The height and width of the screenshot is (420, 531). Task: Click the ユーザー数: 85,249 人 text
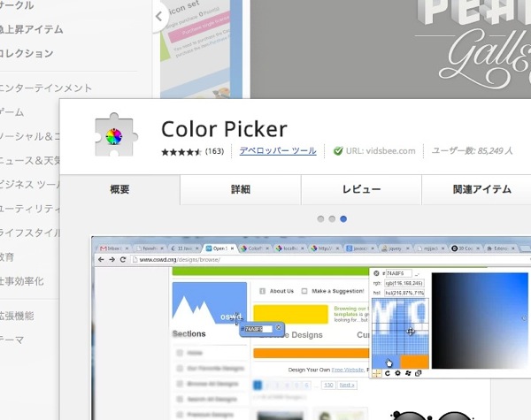pyautogui.click(x=472, y=151)
